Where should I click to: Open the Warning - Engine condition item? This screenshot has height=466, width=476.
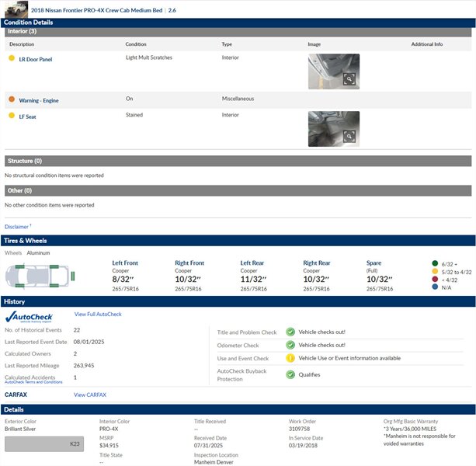(x=39, y=100)
